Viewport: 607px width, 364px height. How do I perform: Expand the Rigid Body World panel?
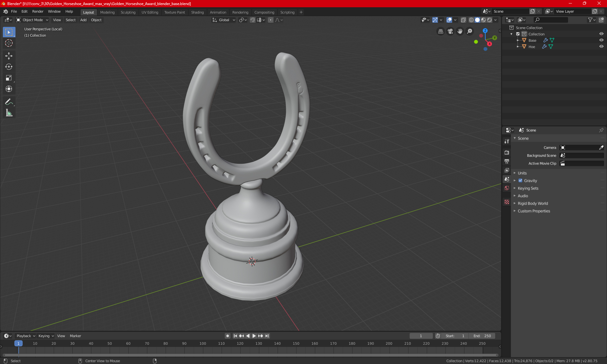point(533,203)
